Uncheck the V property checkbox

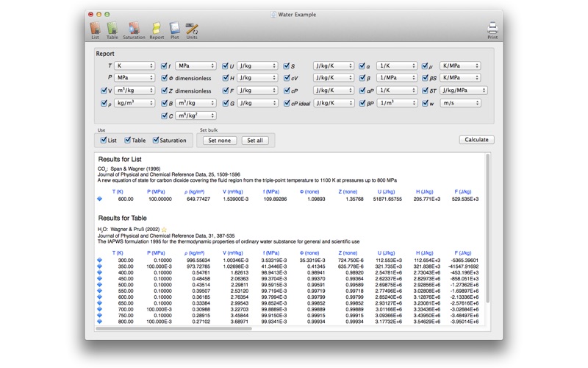pyautogui.click(x=104, y=90)
